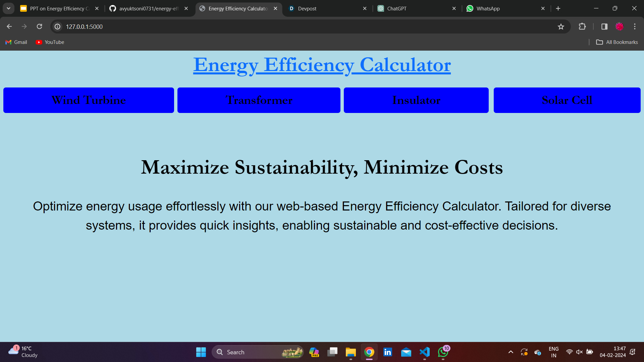The image size is (644, 362).
Task: Reload the current page
Action: click(x=39, y=26)
